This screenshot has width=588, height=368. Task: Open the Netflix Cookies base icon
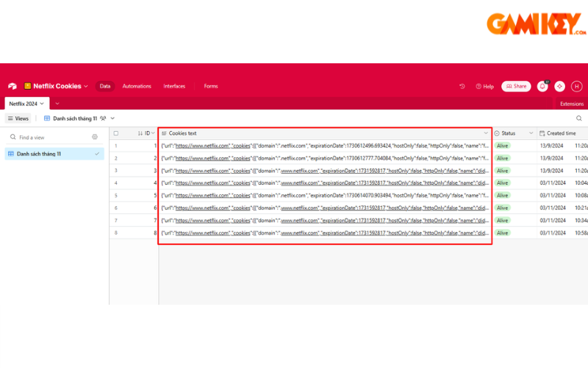tap(27, 86)
